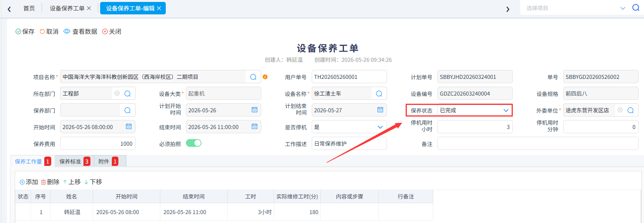Screen dimensions: 644x223
Task: Click the 内容或步骤 column header
Action: (349, 197)
